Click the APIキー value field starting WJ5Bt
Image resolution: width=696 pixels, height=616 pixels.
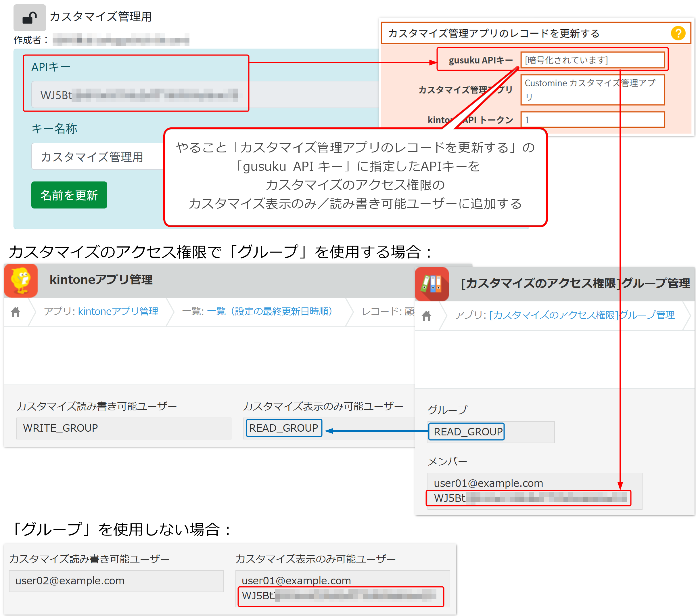[x=136, y=95]
